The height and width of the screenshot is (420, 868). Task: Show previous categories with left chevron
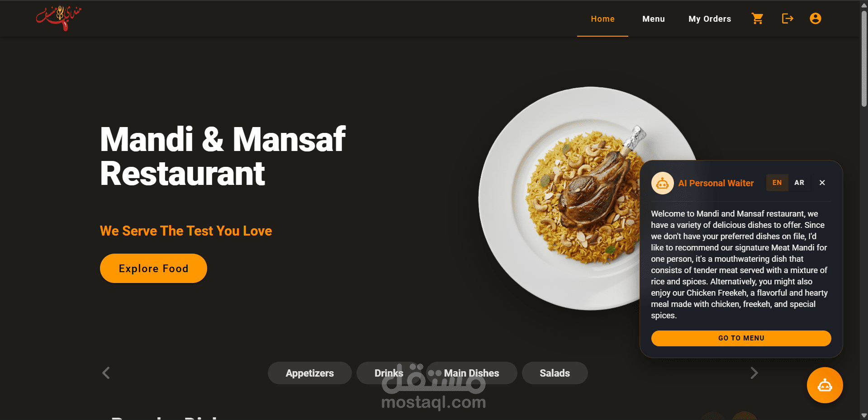(x=106, y=373)
